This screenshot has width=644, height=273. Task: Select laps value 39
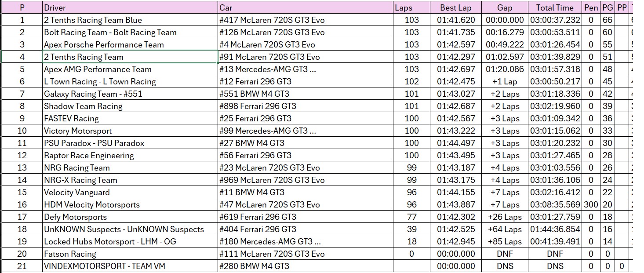tap(411, 229)
